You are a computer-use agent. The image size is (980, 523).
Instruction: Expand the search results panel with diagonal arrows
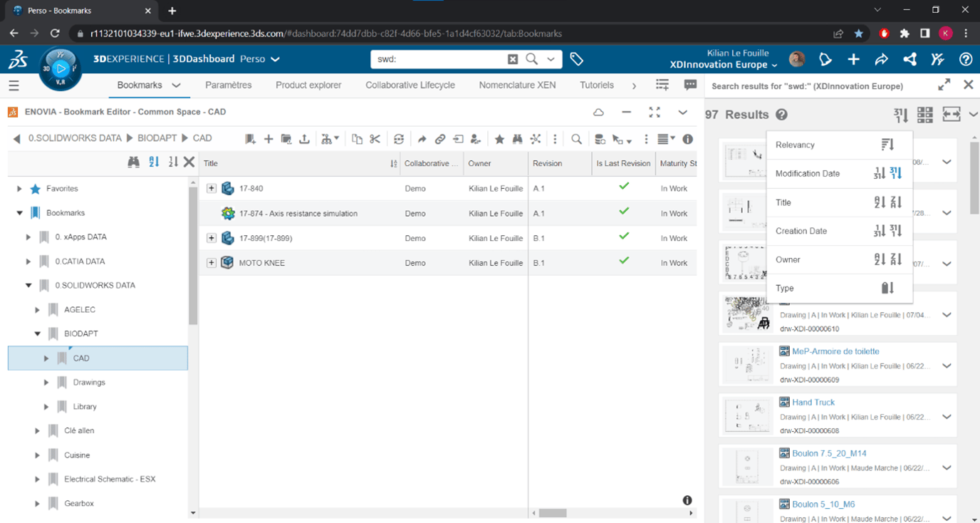[x=944, y=85]
